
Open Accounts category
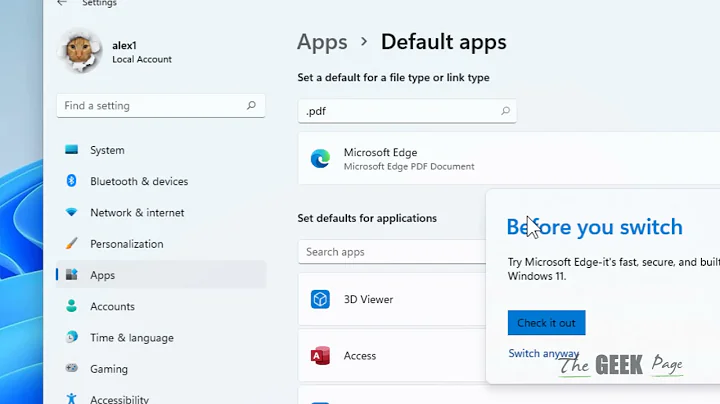click(x=161, y=306)
